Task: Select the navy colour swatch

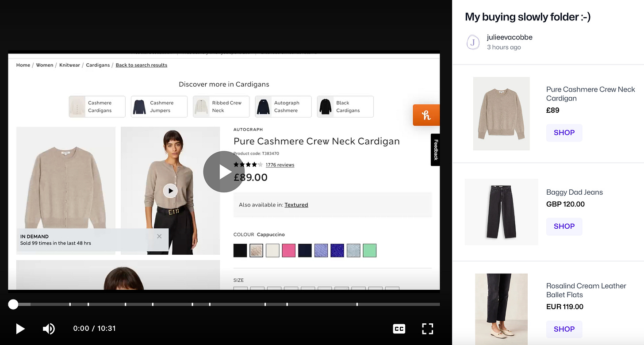Action: pyautogui.click(x=305, y=250)
